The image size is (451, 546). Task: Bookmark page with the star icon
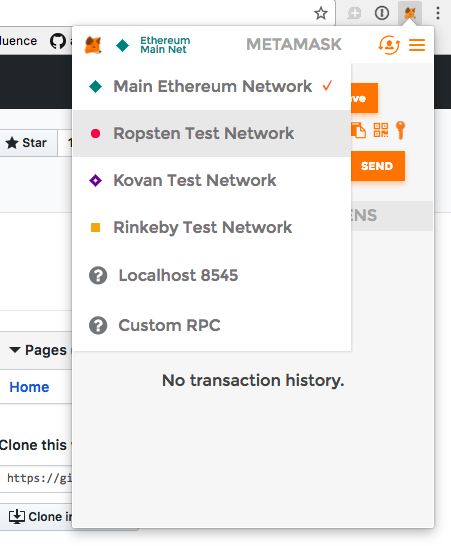[320, 14]
